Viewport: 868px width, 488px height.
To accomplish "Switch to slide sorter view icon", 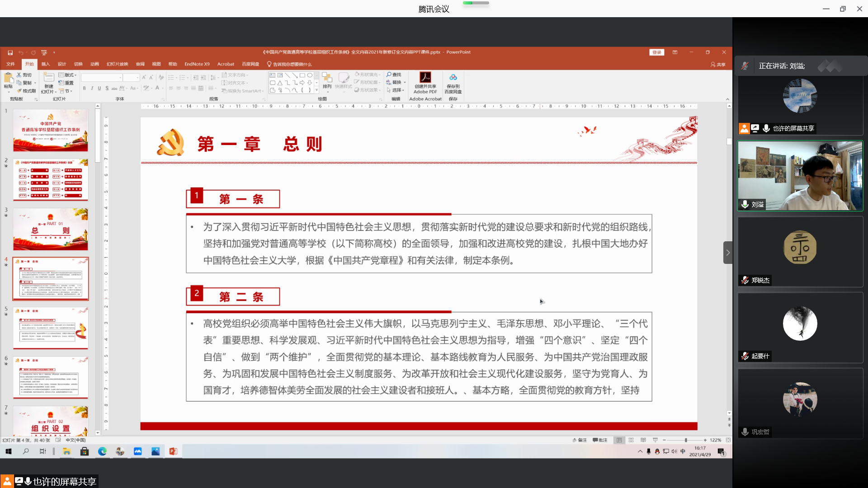I will (x=631, y=440).
